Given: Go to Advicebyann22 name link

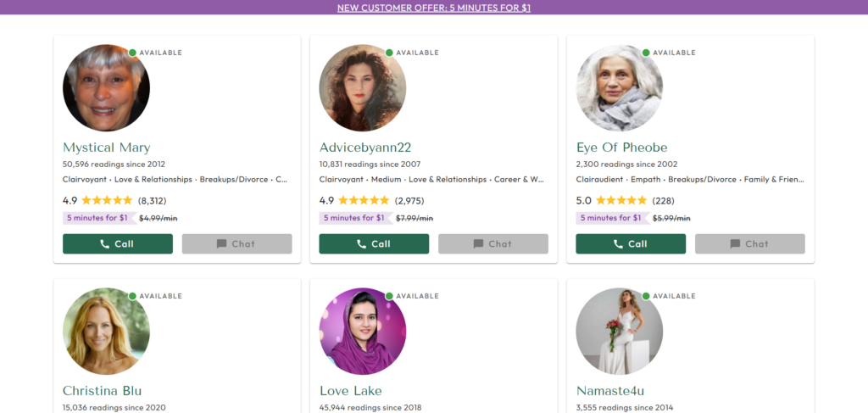Looking at the screenshot, I should coord(364,148).
